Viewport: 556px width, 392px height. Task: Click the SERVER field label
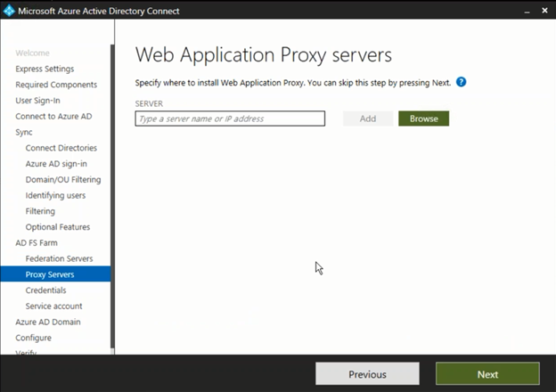[149, 104]
